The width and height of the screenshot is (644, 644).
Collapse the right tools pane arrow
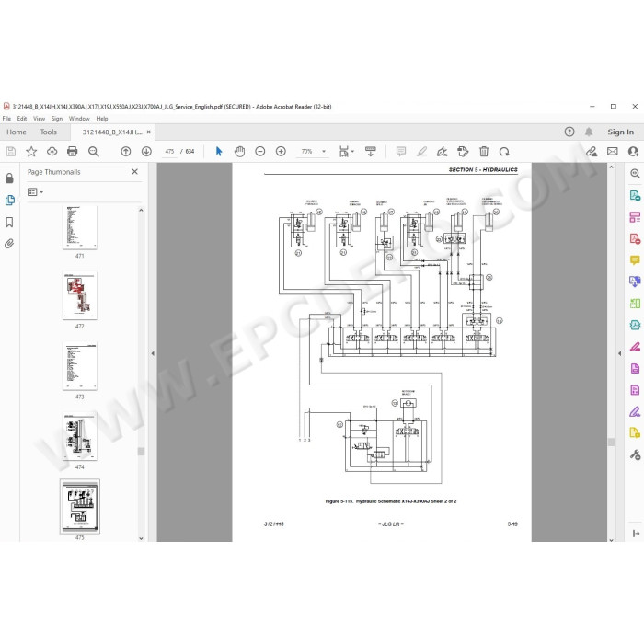point(619,353)
